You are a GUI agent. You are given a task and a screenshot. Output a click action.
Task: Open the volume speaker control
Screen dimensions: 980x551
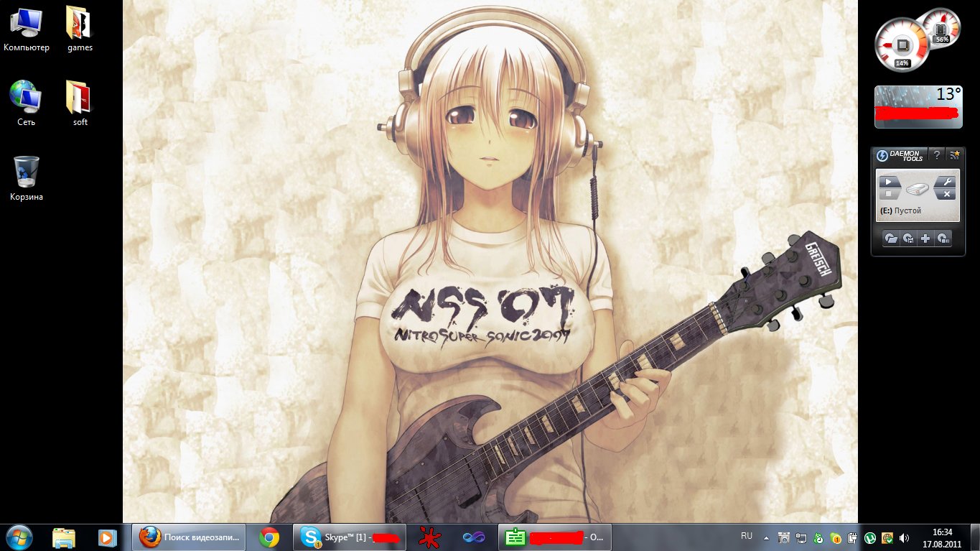[x=905, y=537]
